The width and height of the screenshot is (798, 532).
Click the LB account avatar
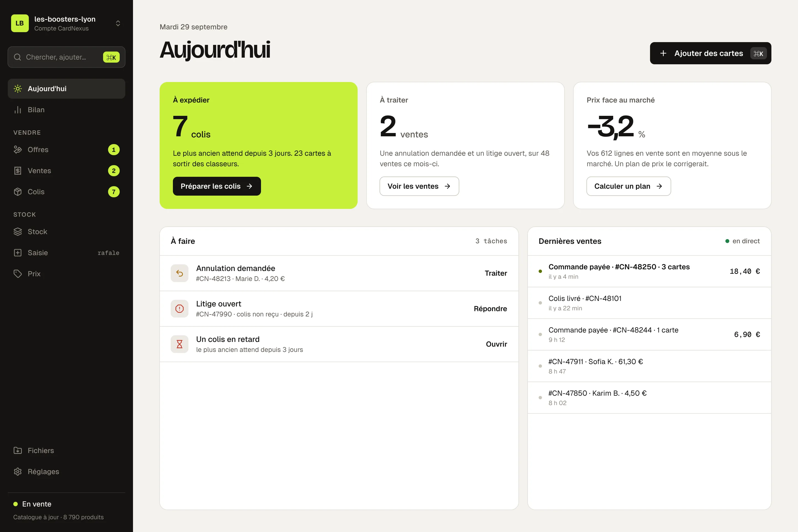20,23
